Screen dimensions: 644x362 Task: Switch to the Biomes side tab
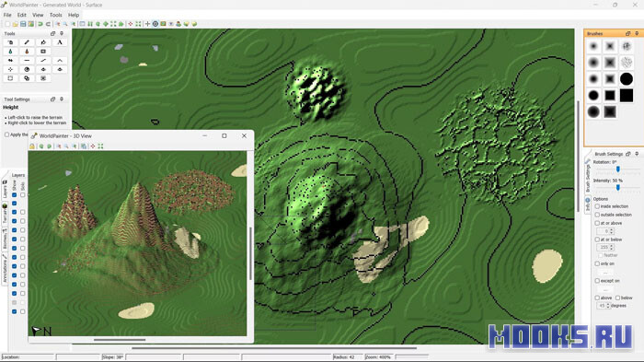point(5,239)
